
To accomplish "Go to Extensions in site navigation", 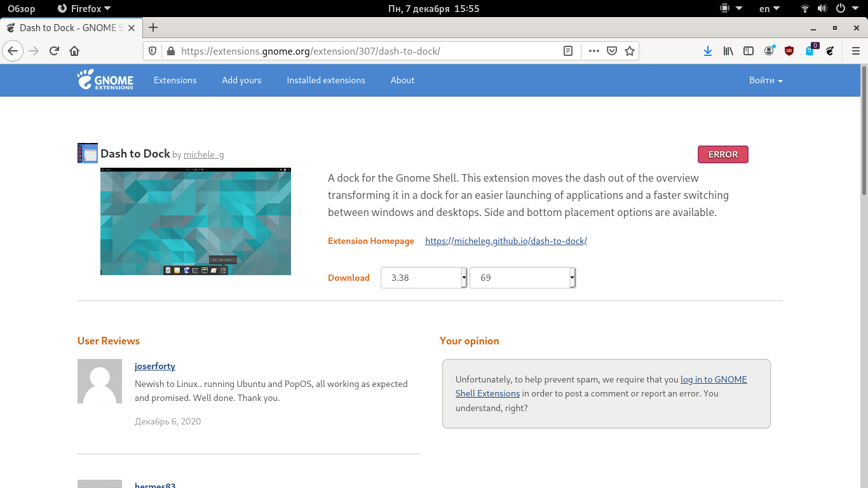I will (175, 80).
